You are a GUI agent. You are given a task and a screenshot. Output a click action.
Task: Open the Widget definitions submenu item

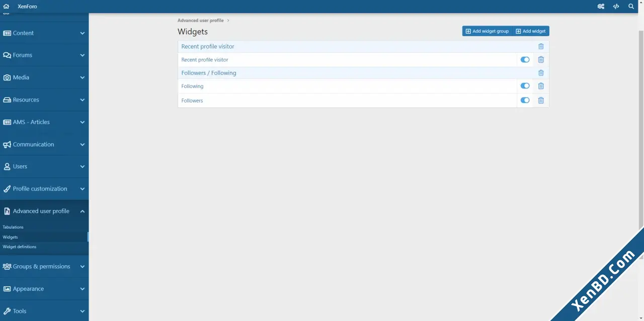[19, 247]
